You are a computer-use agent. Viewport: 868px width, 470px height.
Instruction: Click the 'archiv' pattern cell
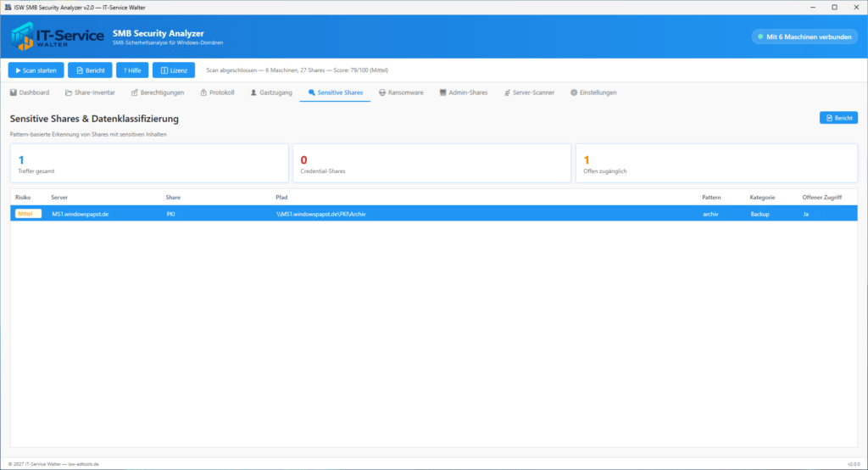pos(711,214)
